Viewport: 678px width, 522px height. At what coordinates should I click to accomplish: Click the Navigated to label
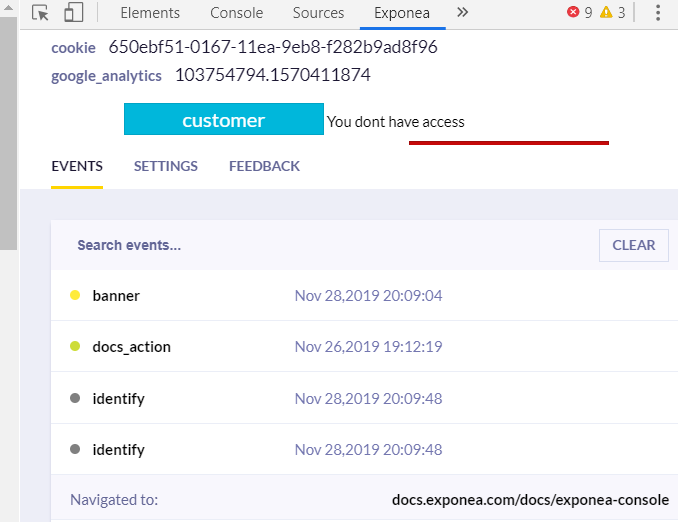coord(114,500)
